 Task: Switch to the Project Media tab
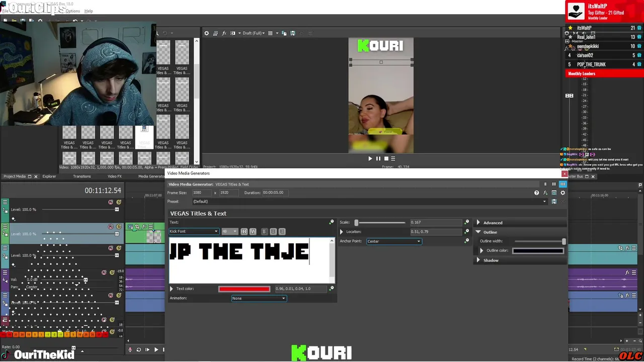15,176
